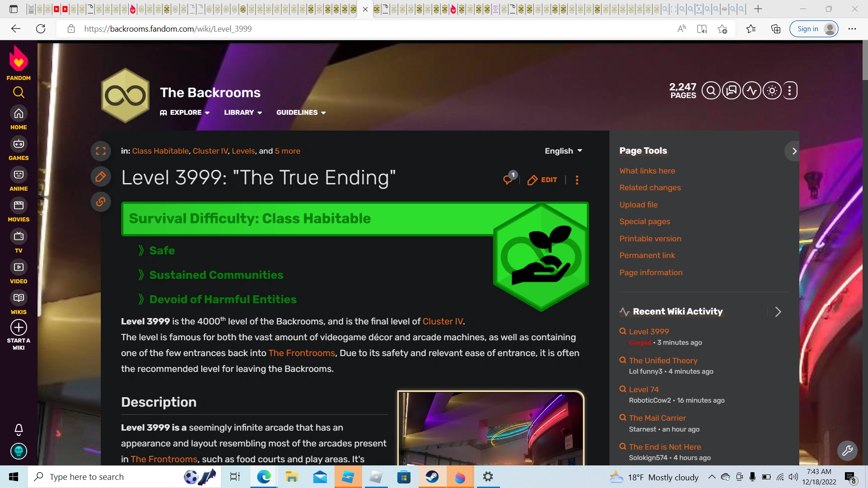Open the share link icon on the article
Screen dimensions: 868x488
point(101,202)
